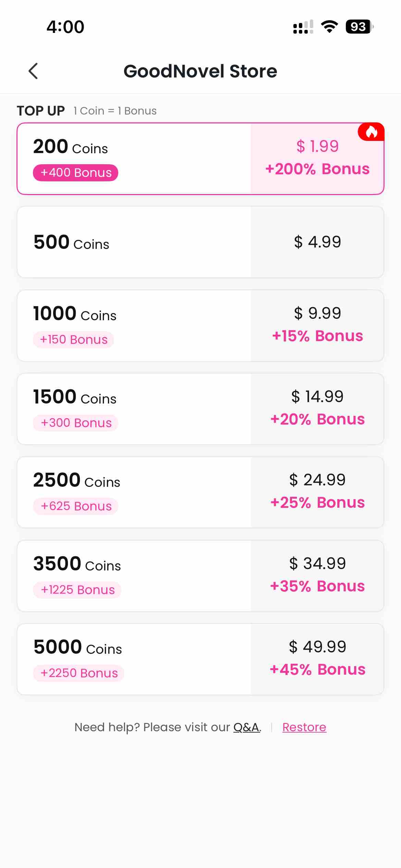The width and height of the screenshot is (401, 868).
Task: Tap the $ 49.99 price area
Action: pyautogui.click(x=317, y=647)
